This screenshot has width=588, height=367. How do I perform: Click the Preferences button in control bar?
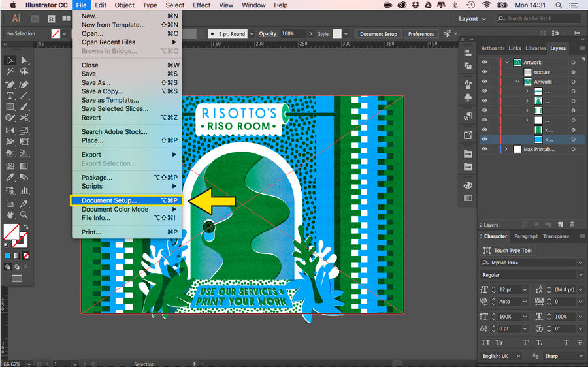[421, 34]
